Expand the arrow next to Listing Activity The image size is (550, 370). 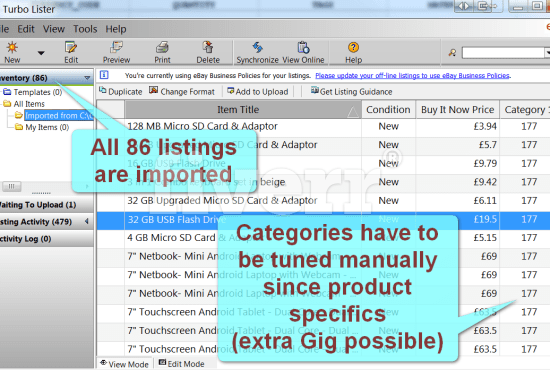[x=86, y=221]
